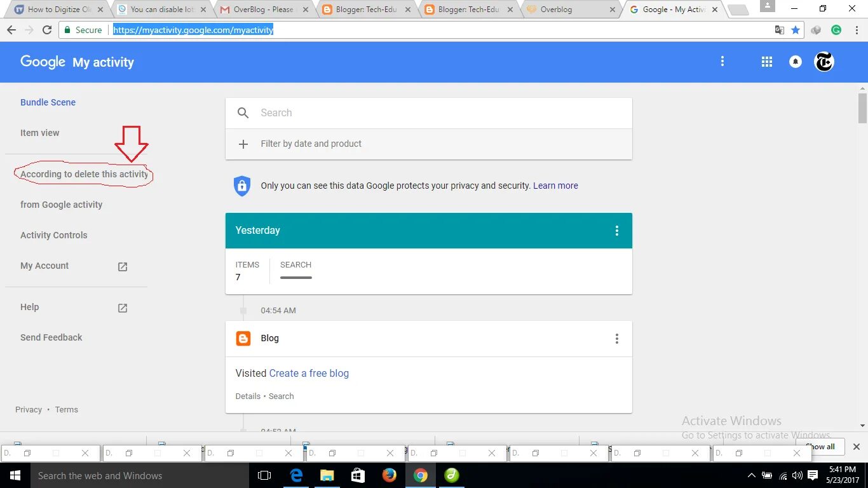Open volume control in system tray
The width and height of the screenshot is (868, 488).
pos(797,475)
